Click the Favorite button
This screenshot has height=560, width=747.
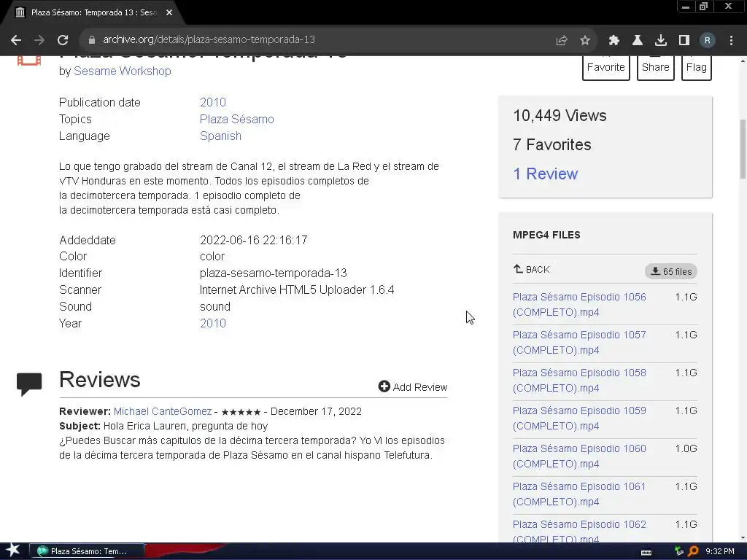click(x=606, y=67)
